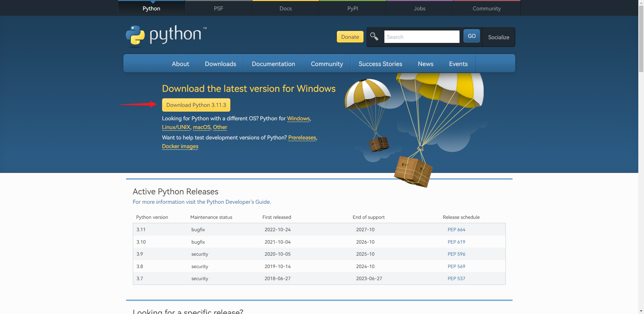Open the Documentation navigation menu
This screenshot has height=314, width=644.
coord(273,64)
